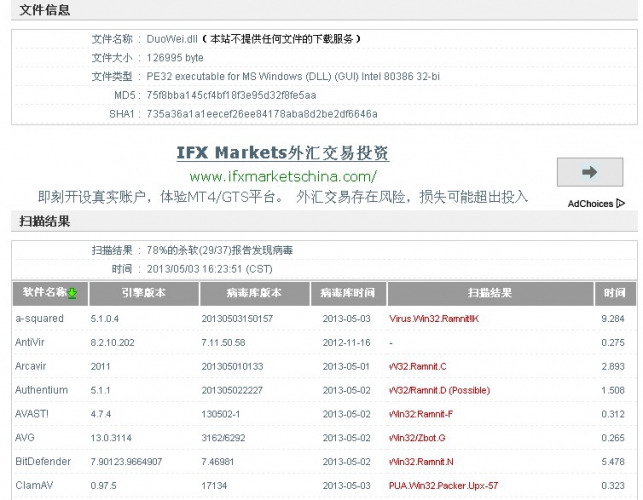Viewport: 643px width, 500px height.
Task: Open the PUA.Win32.Packer.Upx-57 ClamAV result
Action: [x=443, y=485]
